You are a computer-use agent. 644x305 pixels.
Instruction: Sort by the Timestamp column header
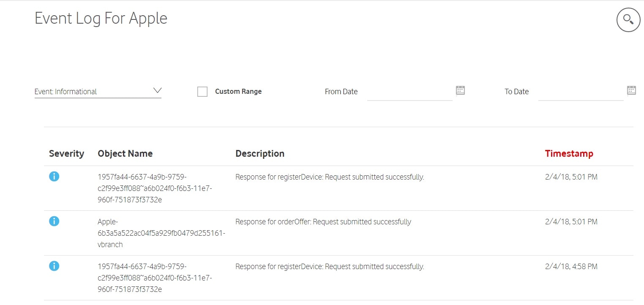click(x=569, y=154)
